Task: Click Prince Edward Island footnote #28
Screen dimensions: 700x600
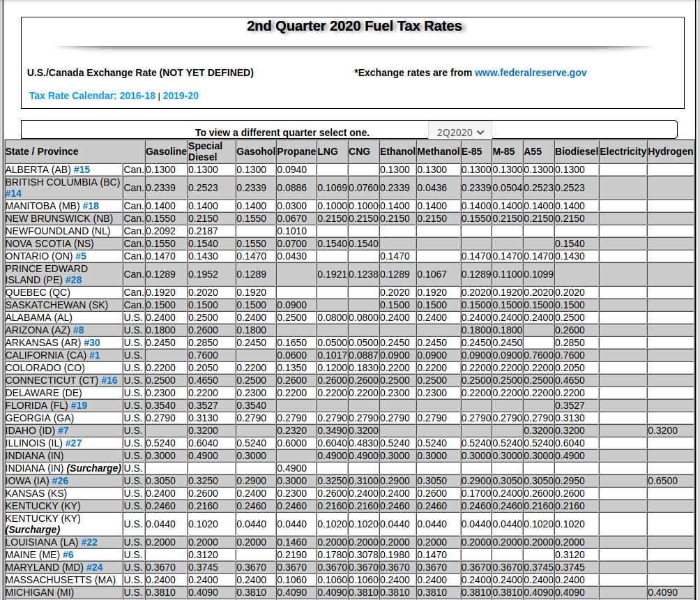Action: (73, 280)
